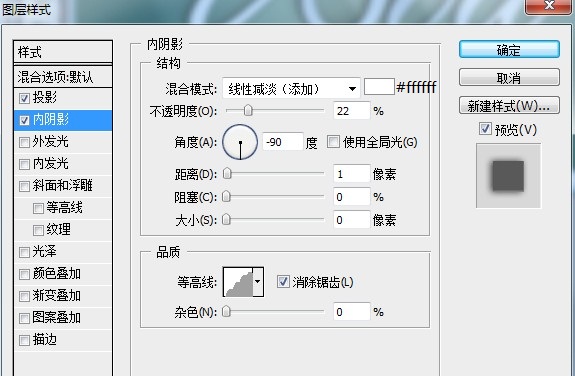Image resolution: width=575 pixels, height=376 pixels.
Task: Click the angle value input field
Action: point(282,142)
